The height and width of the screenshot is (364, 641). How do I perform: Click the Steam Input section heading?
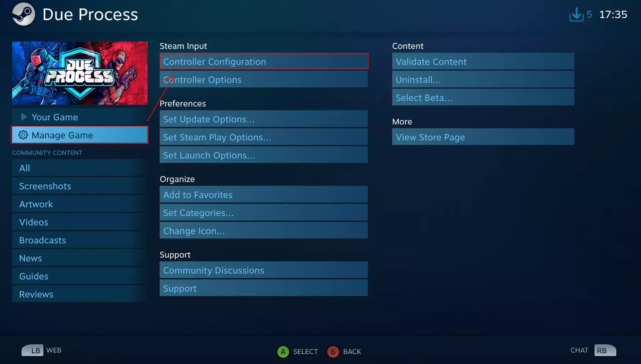coord(183,46)
